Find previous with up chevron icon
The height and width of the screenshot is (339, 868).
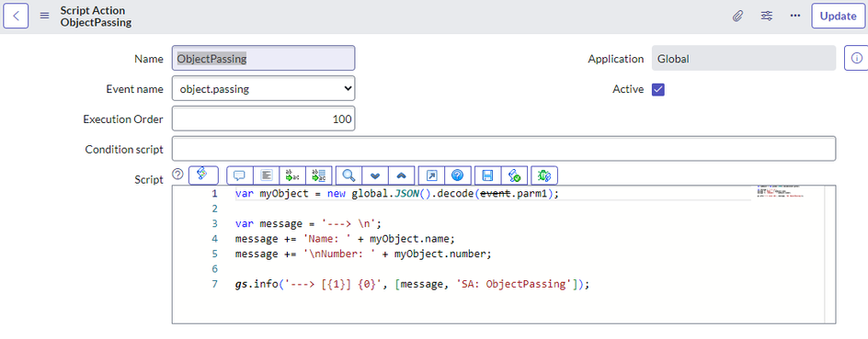pyautogui.click(x=402, y=175)
